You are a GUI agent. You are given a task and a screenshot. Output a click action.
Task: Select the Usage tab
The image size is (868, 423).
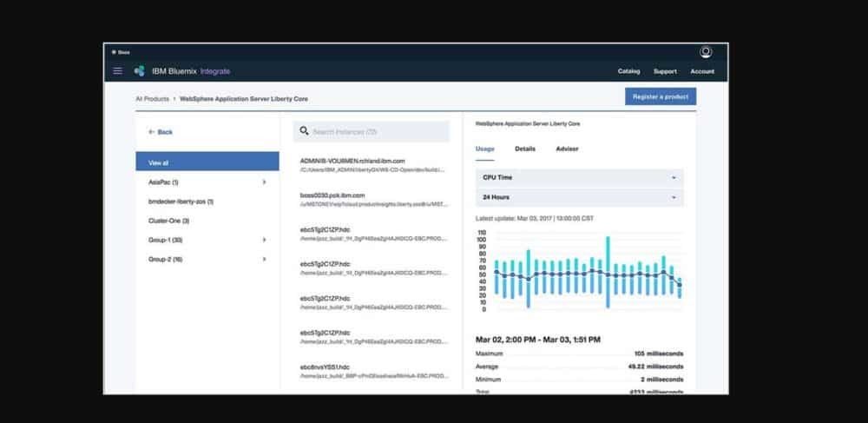[484, 149]
